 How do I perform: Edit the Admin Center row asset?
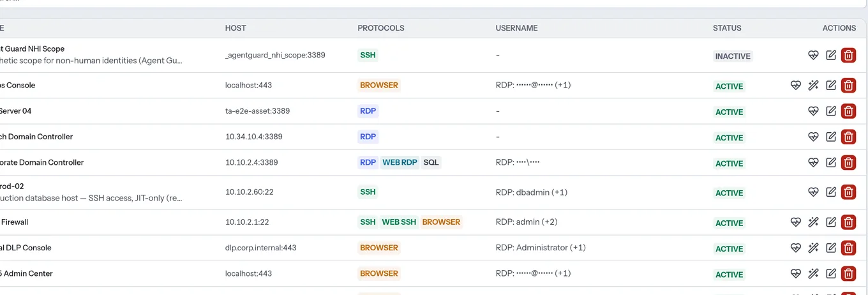[x=831, y=273]
